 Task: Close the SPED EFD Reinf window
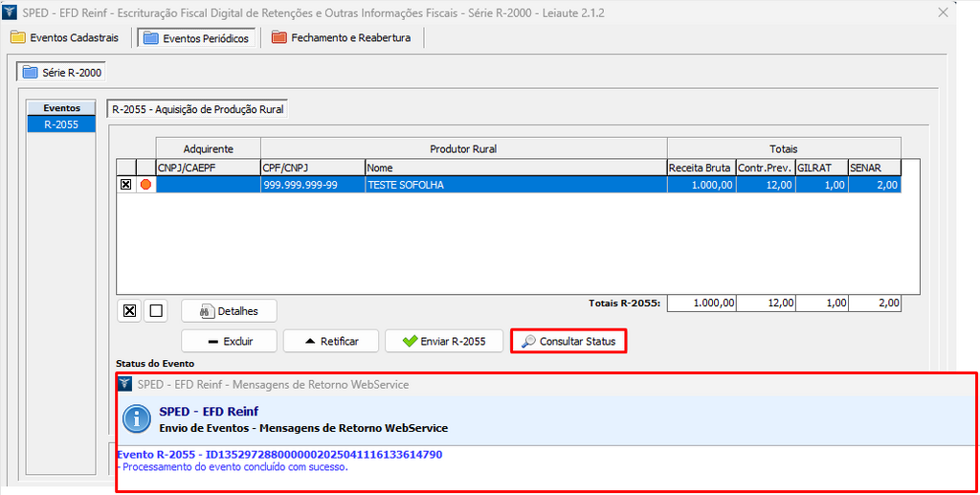pyautogui.click(x=944, y=13)
